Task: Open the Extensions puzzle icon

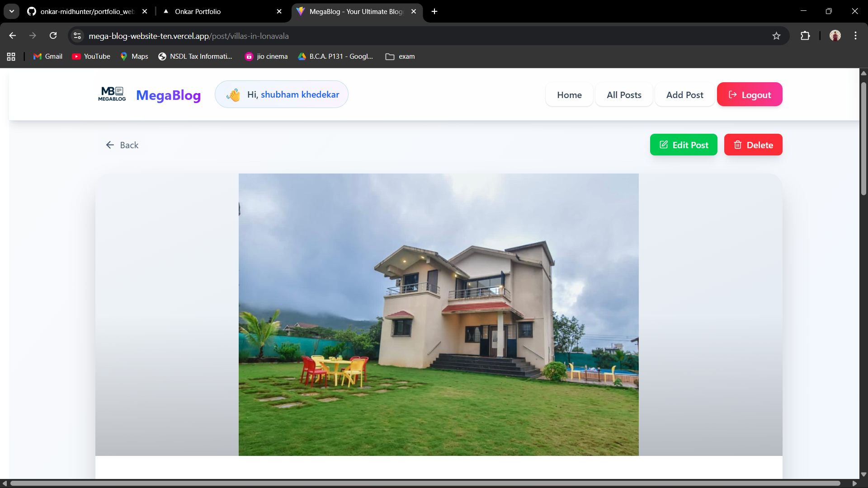Action: [x=805, y=36]
